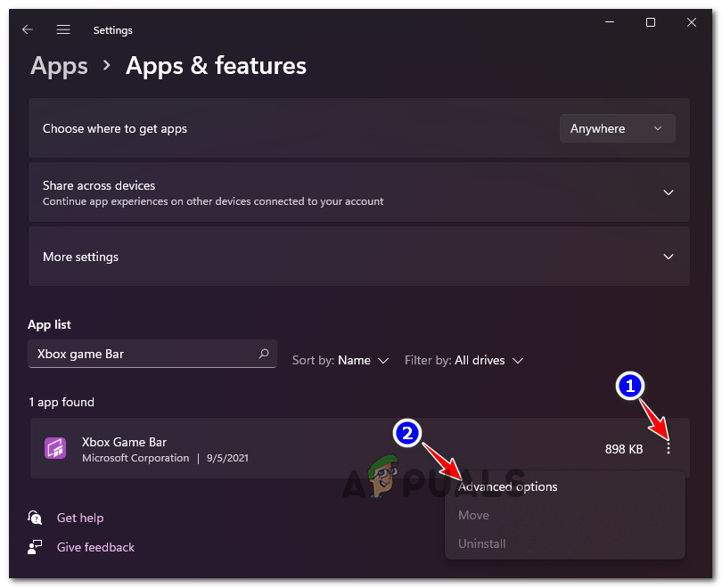Viewport: 722px width, 588px height.
Task: Open the Get help link
Action: pyautogui.click(x=80, y=518)
